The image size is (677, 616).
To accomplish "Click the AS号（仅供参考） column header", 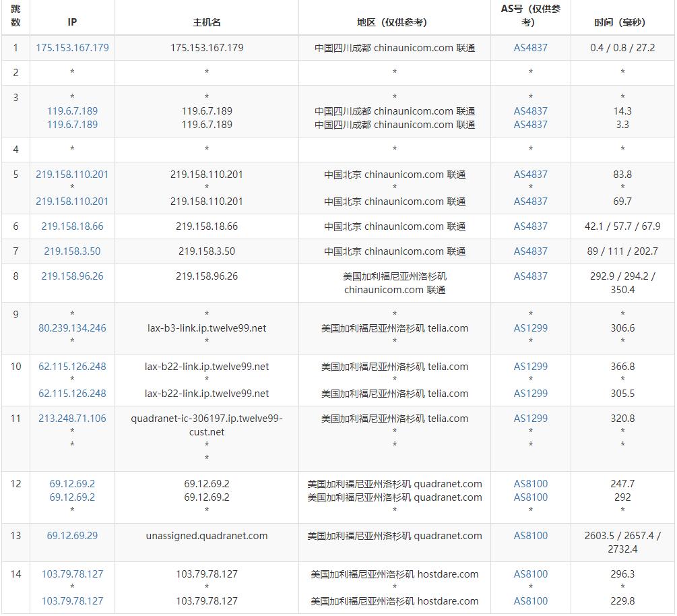I will click(x=530, y=16).
